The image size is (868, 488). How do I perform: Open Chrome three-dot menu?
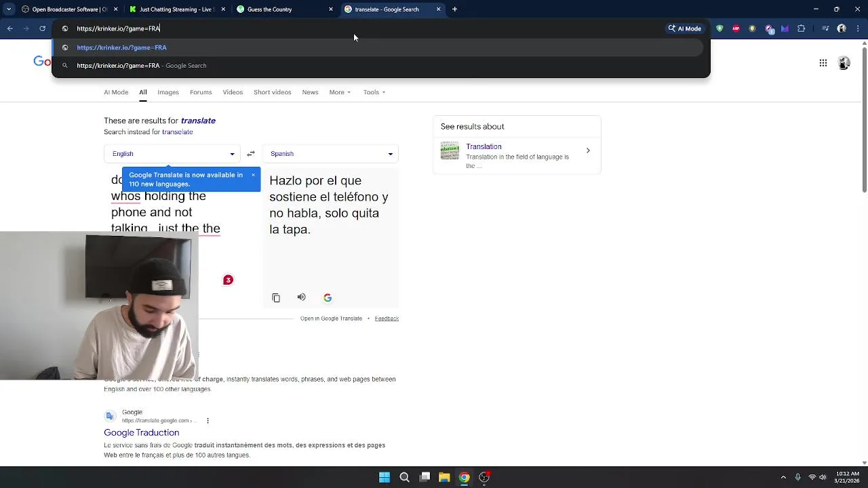(x=857, y=28)
